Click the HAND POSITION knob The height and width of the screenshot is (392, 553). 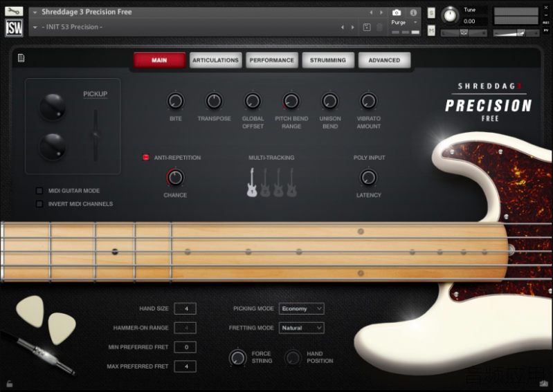pos(293,358)
